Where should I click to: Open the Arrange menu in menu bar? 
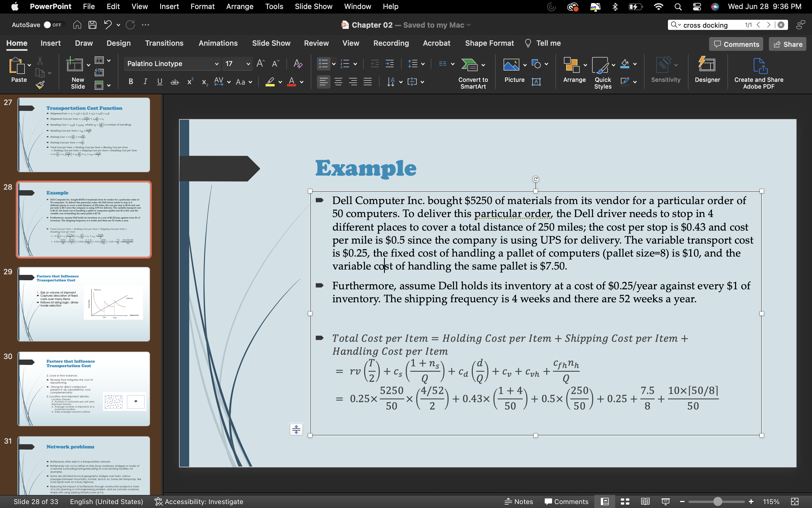click(240, 6)
